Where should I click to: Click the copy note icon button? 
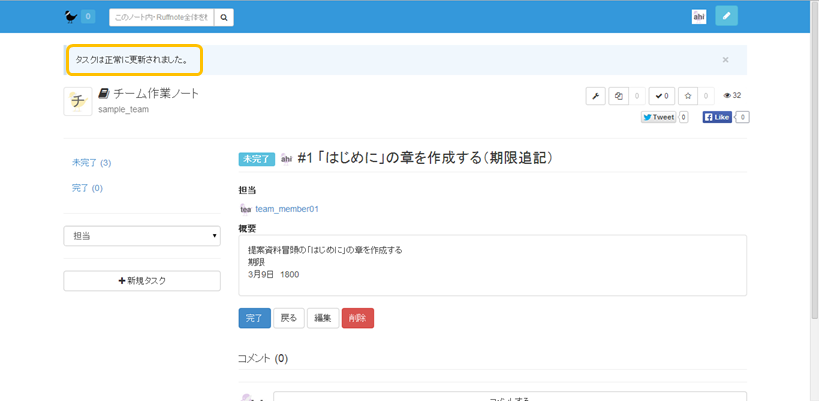pyautogui.click(x=620, y=96)
